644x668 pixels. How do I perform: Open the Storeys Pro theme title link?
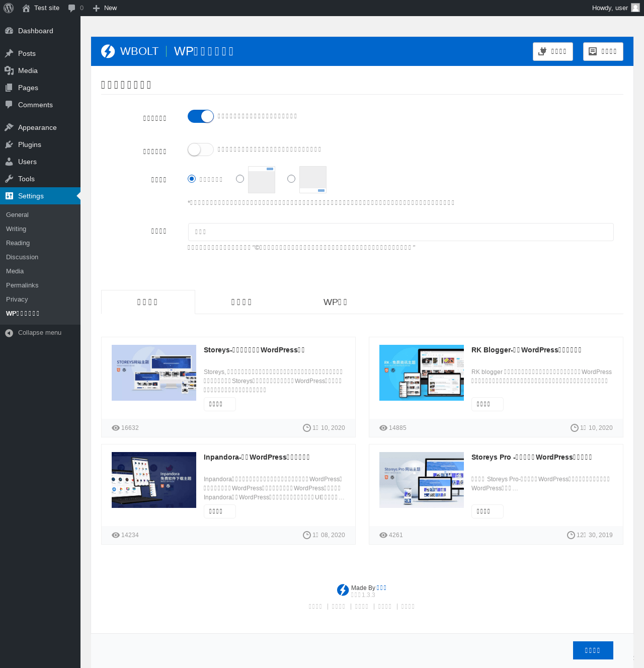click(532, 457)
